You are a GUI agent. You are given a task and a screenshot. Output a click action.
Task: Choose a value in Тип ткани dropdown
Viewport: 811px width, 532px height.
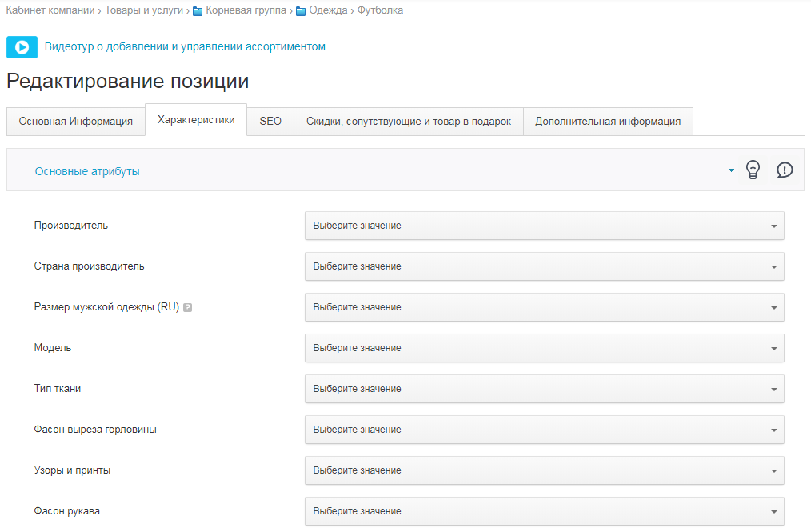544,389
